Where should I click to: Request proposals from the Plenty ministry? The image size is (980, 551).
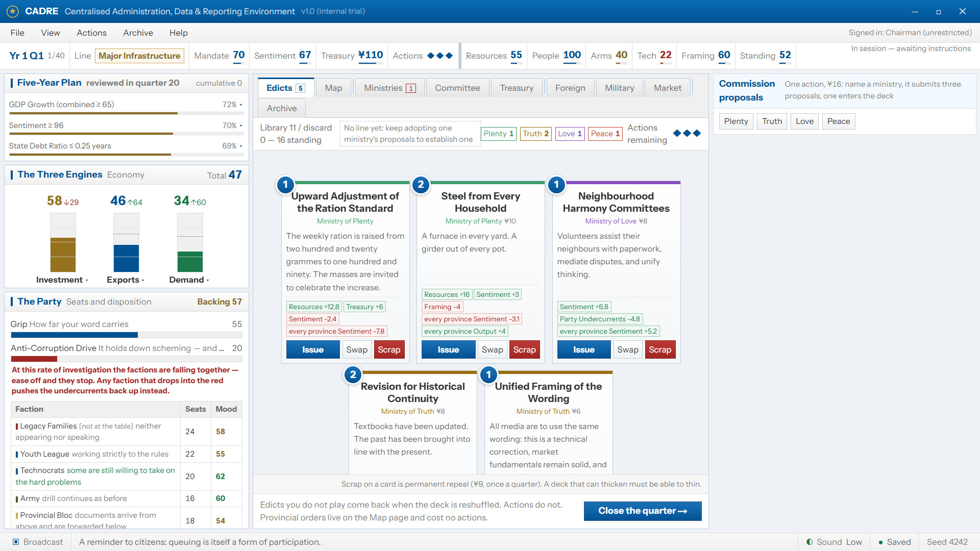click(x=736, y=121)
